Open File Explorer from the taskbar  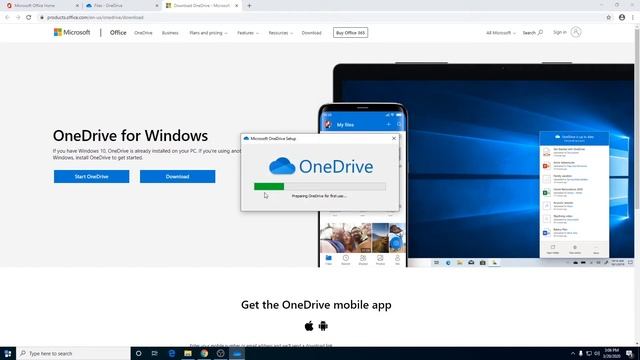point(188,353)
